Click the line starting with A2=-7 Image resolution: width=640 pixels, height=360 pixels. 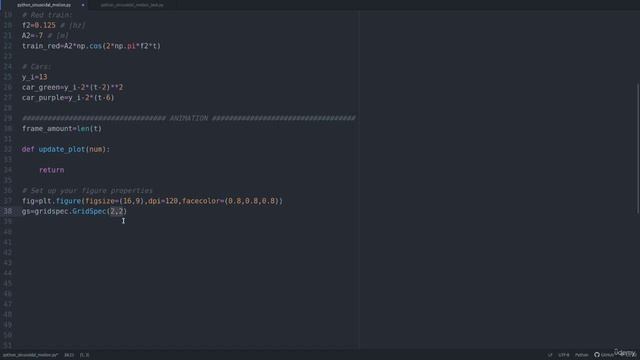point(45,36)
